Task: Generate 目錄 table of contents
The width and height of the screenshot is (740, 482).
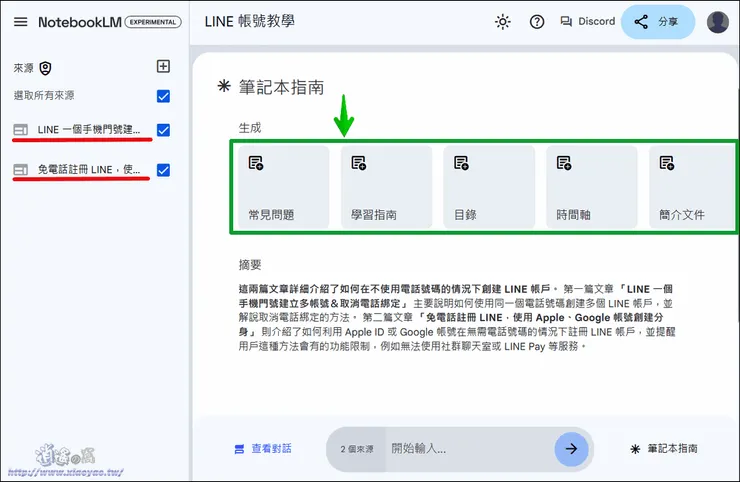Action: (x=489, y=187)
